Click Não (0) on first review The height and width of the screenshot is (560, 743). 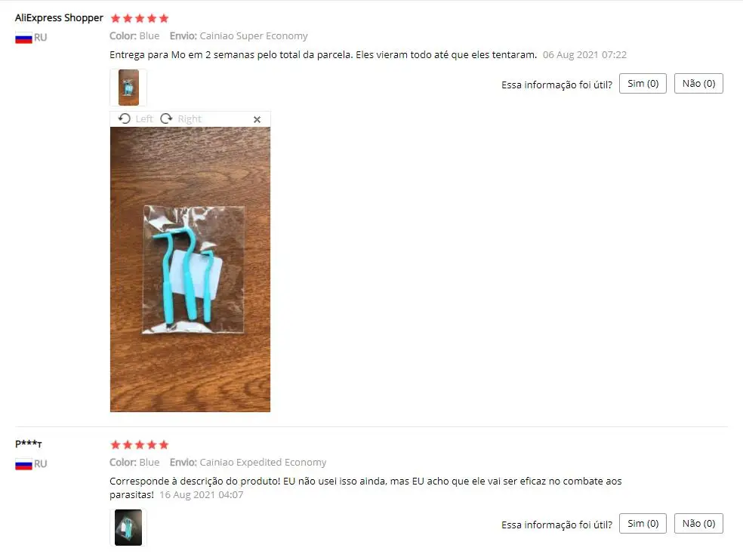(x=698, y=83)
